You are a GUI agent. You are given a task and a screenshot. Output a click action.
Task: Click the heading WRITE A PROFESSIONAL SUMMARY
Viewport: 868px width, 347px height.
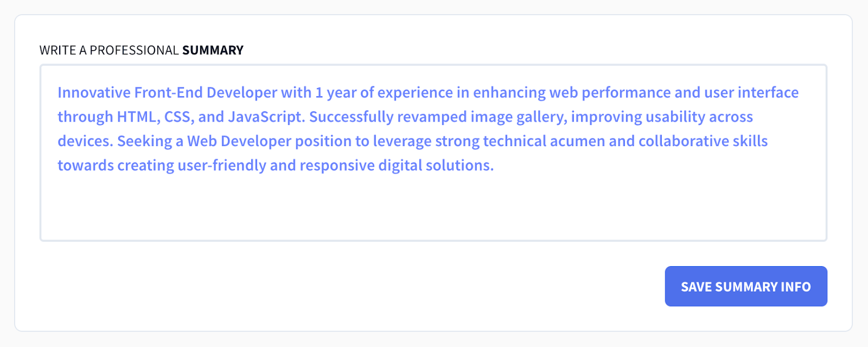(x=141, y=51)
